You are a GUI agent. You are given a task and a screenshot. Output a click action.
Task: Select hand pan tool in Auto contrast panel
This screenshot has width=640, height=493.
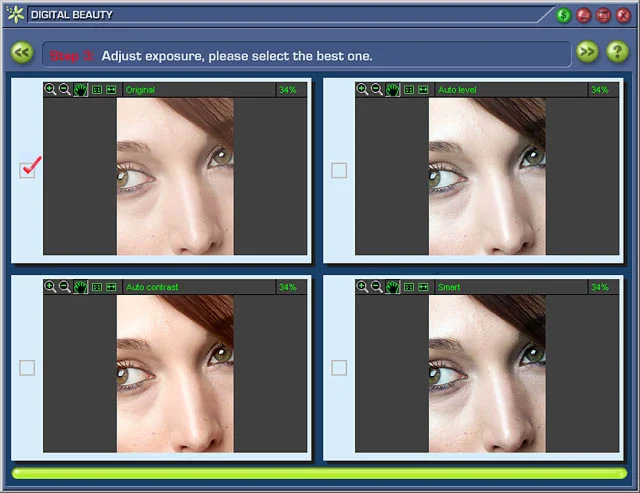pyautogui.click(x=81, y=287)
